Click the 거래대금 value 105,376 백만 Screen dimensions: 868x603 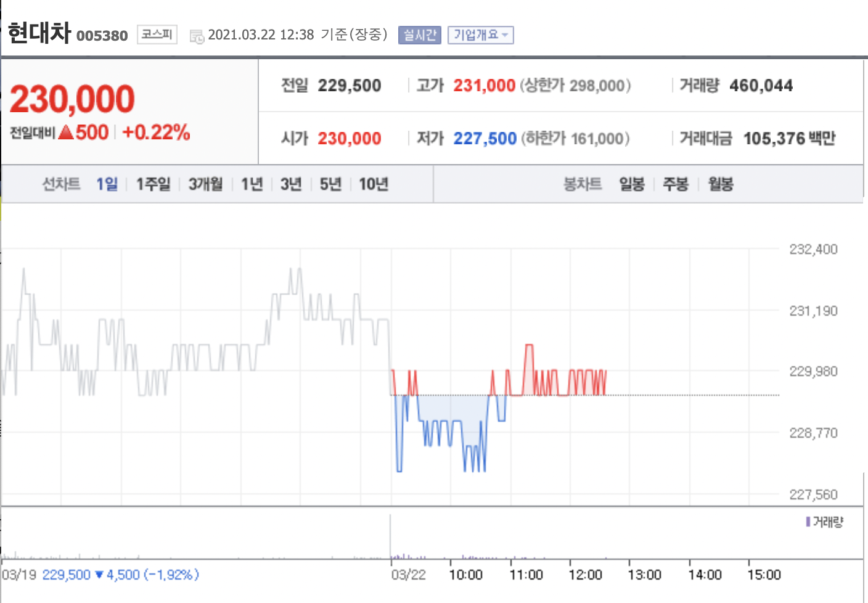click(x=790, y=139)
